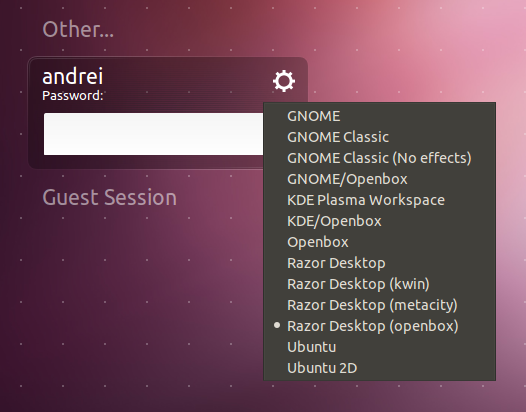Select the KDE/Openbox option
Image resolution: width=526 pixels, height=412 pixels.
[380, 221]
